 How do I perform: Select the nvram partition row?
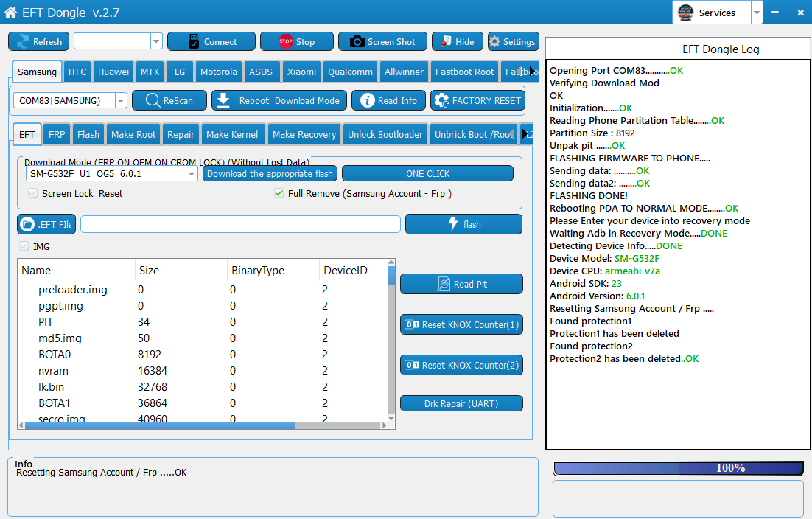[202, 371]
